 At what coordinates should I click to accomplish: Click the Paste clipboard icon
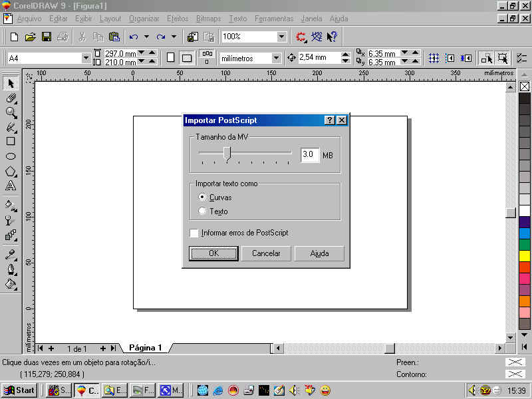pyautogui.click(x=114, y=37)
